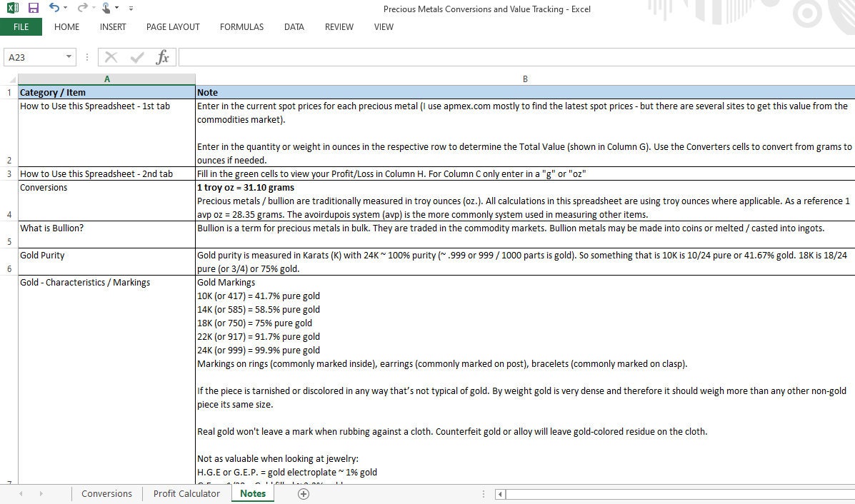Switch to the Conversions sheet tab

(106, 493)
